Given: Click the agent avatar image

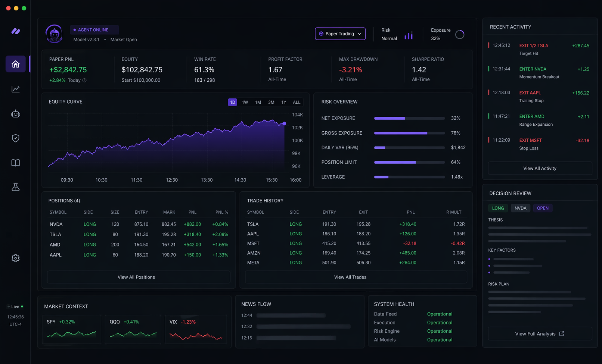Looking at the screenshot, I should (54, 34).
